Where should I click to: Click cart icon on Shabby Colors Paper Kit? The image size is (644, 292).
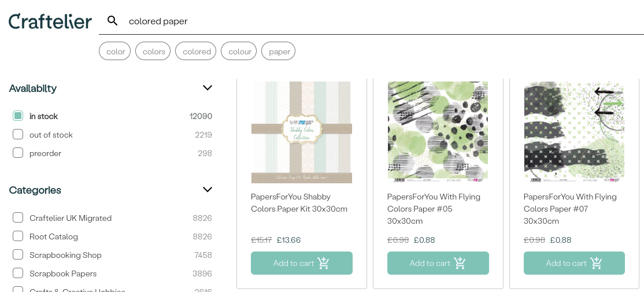pos(324,263)
